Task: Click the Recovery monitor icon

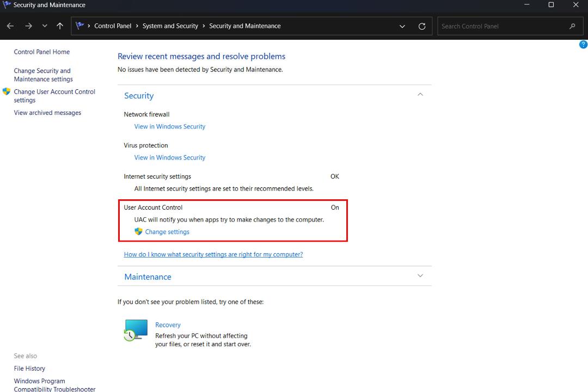Action: coord(136,330)
